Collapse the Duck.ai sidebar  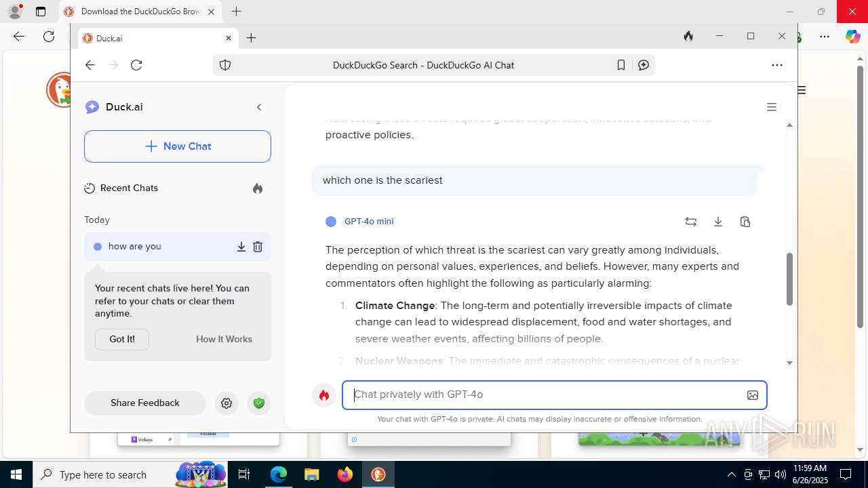[x=259, y=107]
